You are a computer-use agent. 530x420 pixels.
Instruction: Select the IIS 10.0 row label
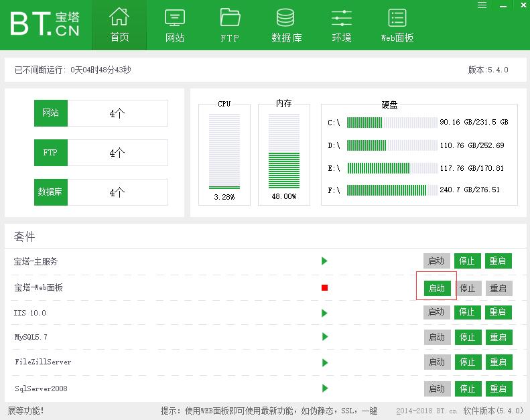[x=29, y=313]
